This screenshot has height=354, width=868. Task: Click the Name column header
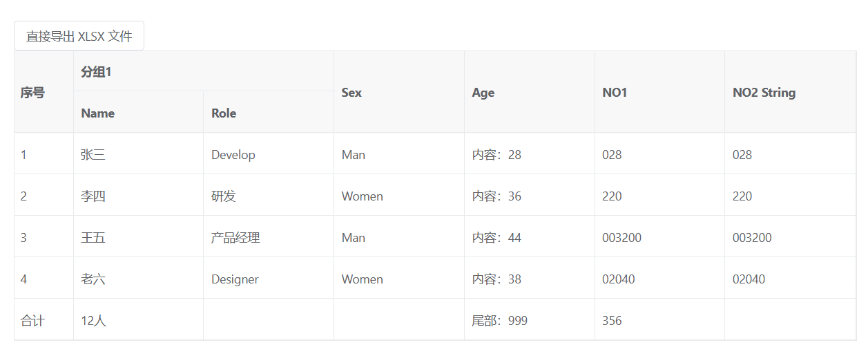[98, 113]
